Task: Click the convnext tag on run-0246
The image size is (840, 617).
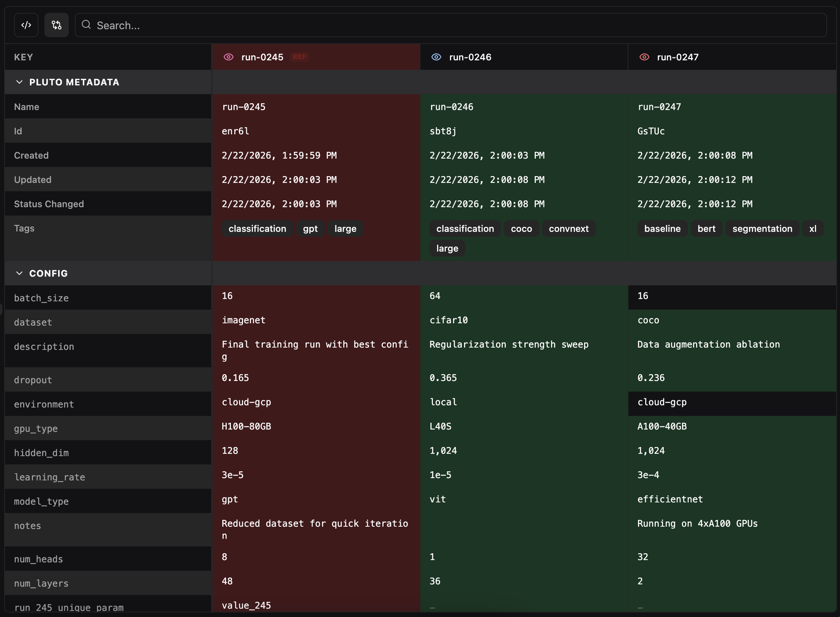Action: 568,228
